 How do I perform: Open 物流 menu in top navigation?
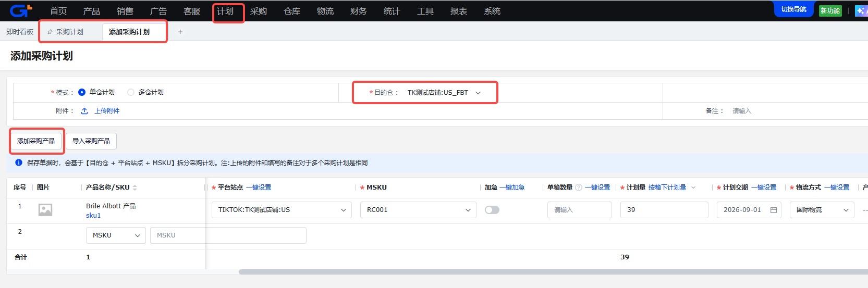(x=325, y=11)
